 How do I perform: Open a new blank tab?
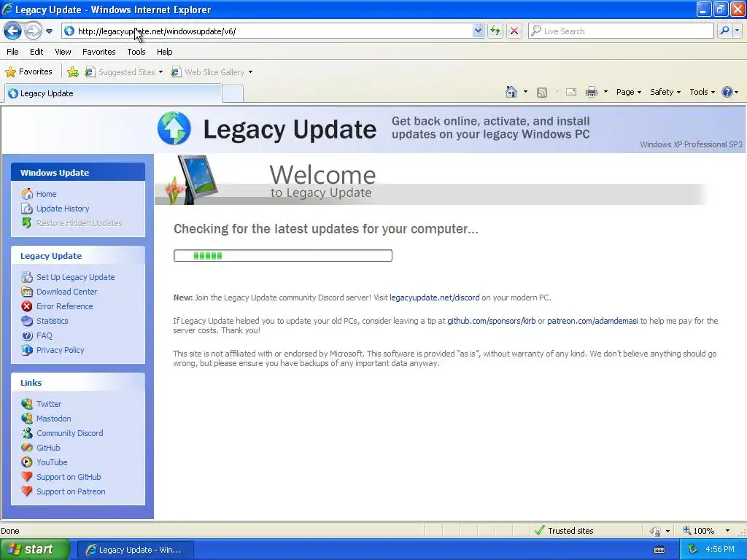(233, 93)
